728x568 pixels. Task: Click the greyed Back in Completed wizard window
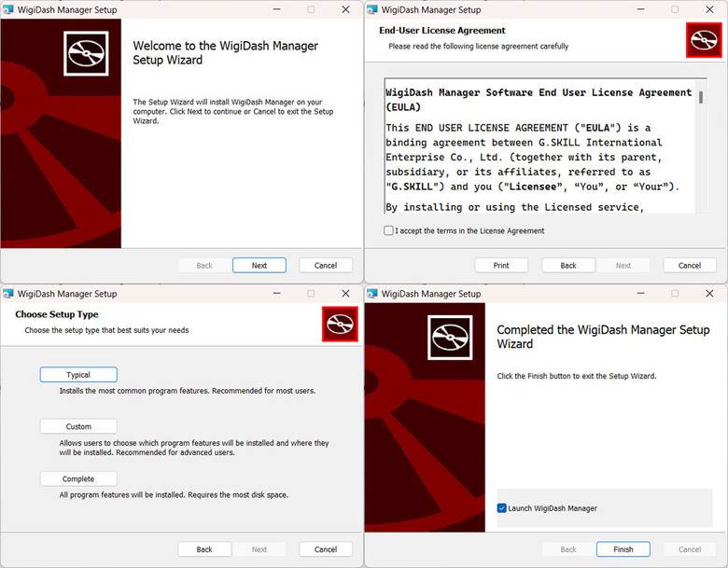[x=568, y=549]
